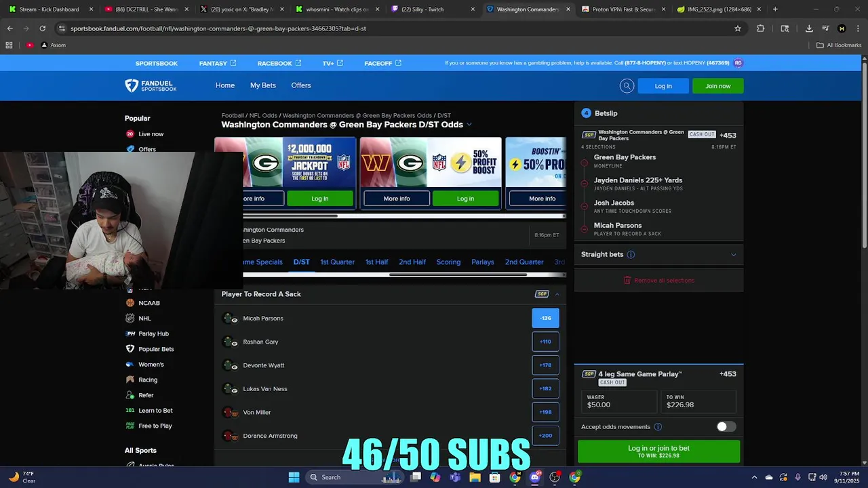This screenshot has width=868, height=488.
Task: Click the Refer sidebar icon
Action: [x=130, y=395]
